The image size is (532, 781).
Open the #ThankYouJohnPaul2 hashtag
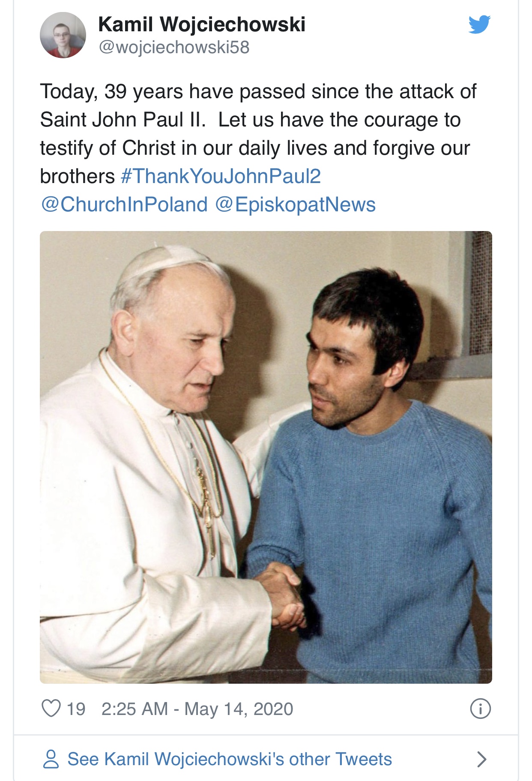point(221,176)
